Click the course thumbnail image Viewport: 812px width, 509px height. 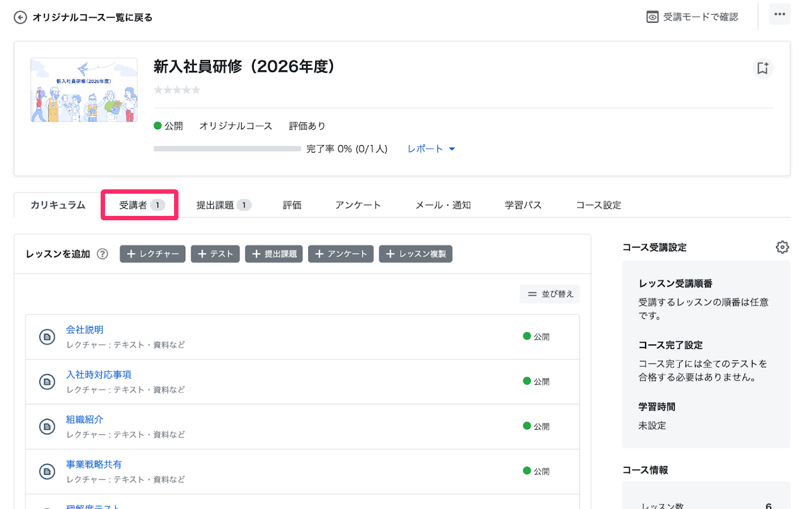click(84, 90)
